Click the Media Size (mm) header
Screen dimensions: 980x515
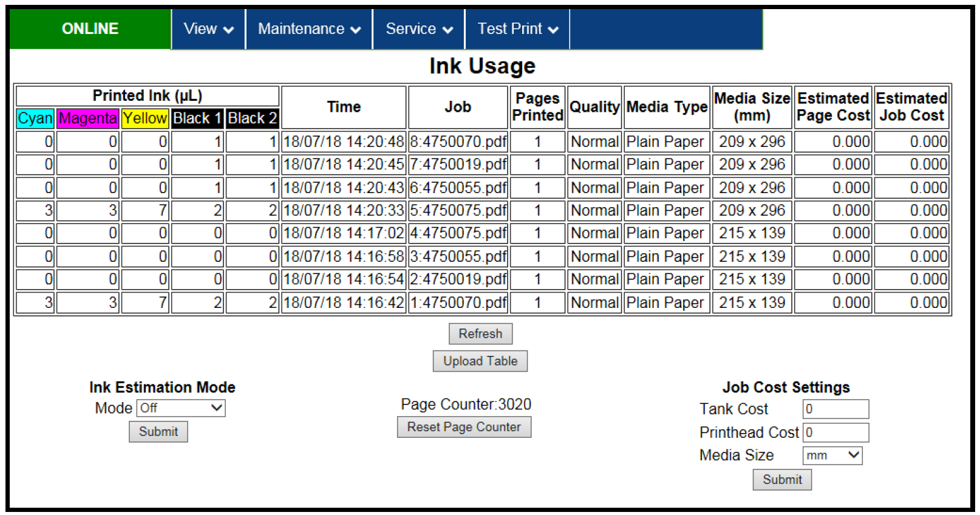(x=752, y=107)
